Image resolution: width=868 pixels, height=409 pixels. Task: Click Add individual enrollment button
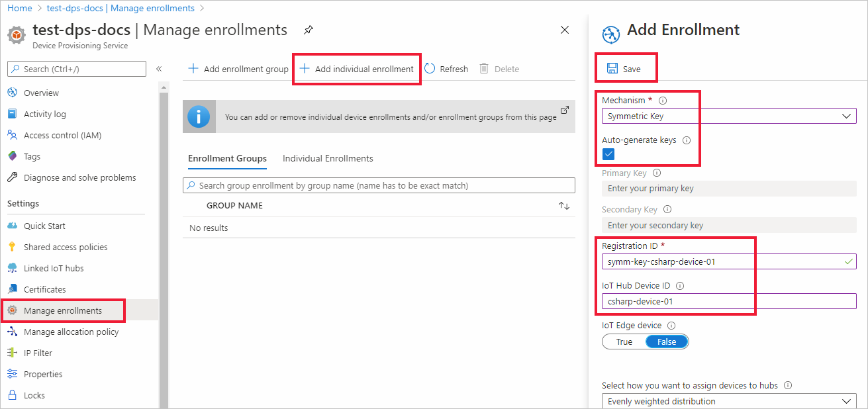pyautogui.click(x=357, y=69)
